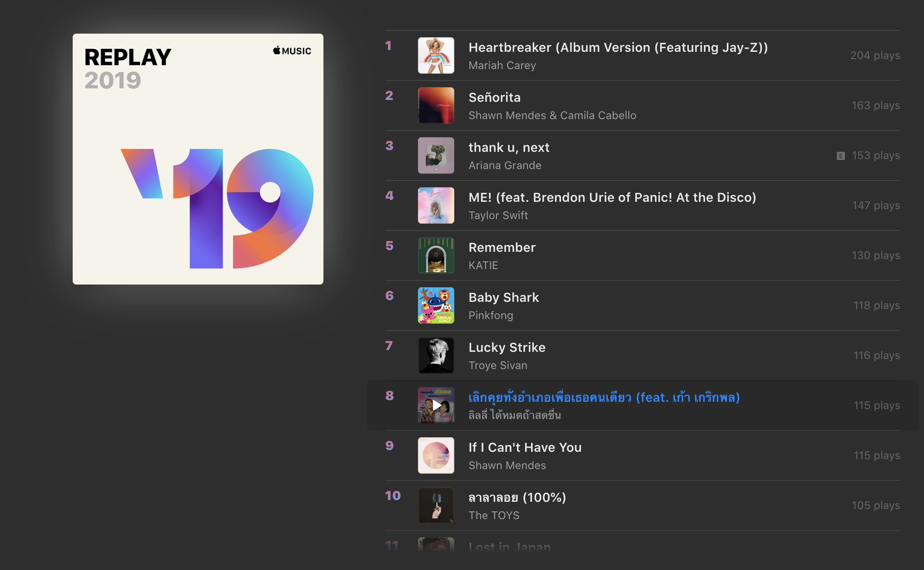
Task: Click the Ariana Grande artist link
Action: tap(505, 165)
